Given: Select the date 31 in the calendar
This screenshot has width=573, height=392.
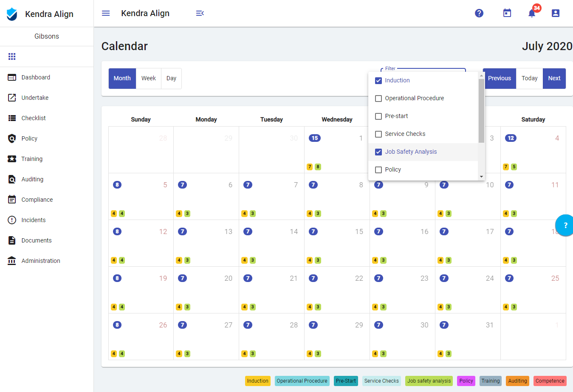Looking at the screenshot, I should (x=490, y=325).
